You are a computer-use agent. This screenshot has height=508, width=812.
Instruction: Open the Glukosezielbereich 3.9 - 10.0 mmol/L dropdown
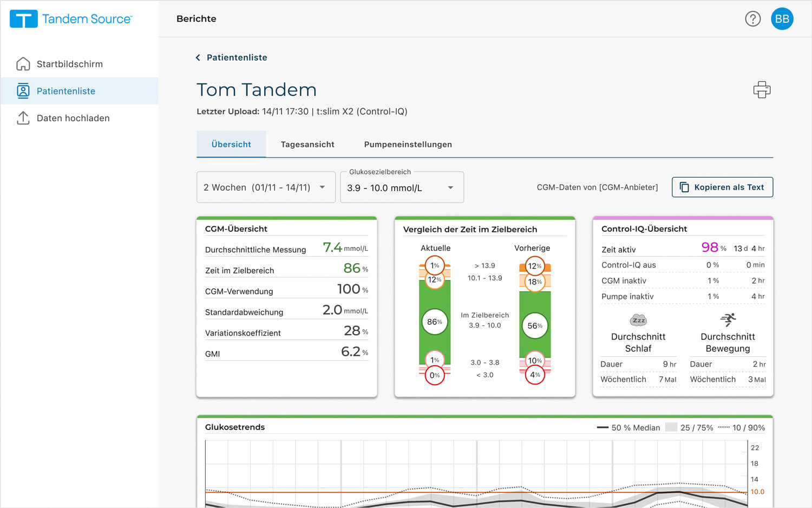coord(402,187)
